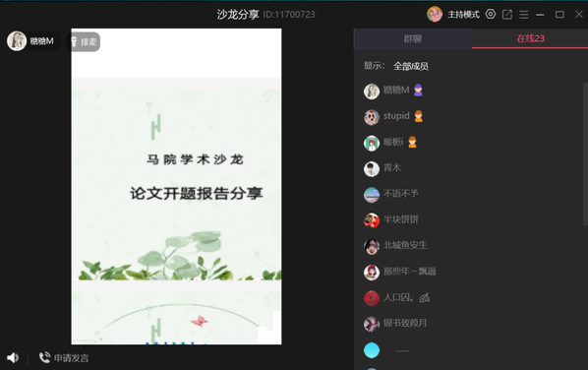The image size is (588, 370).
Task: Click the purple role badge next to 糖糖M
Action: 418,91
